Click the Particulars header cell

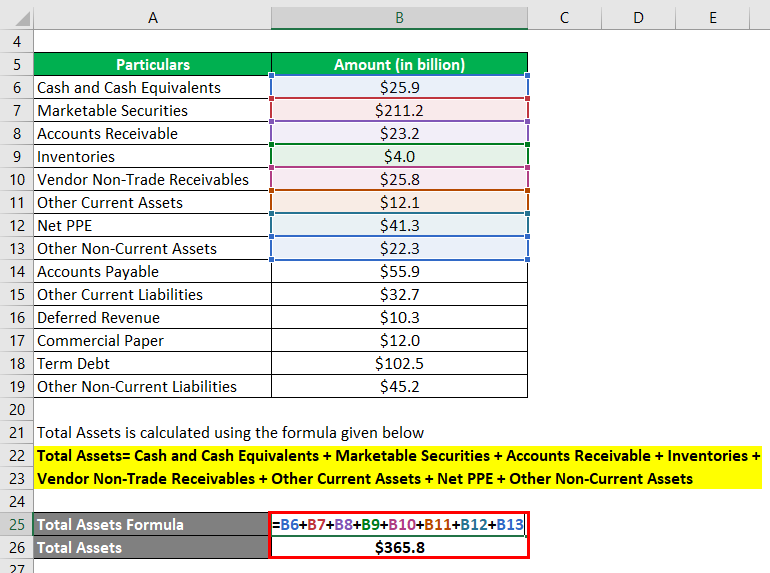(x=152, y=64)
